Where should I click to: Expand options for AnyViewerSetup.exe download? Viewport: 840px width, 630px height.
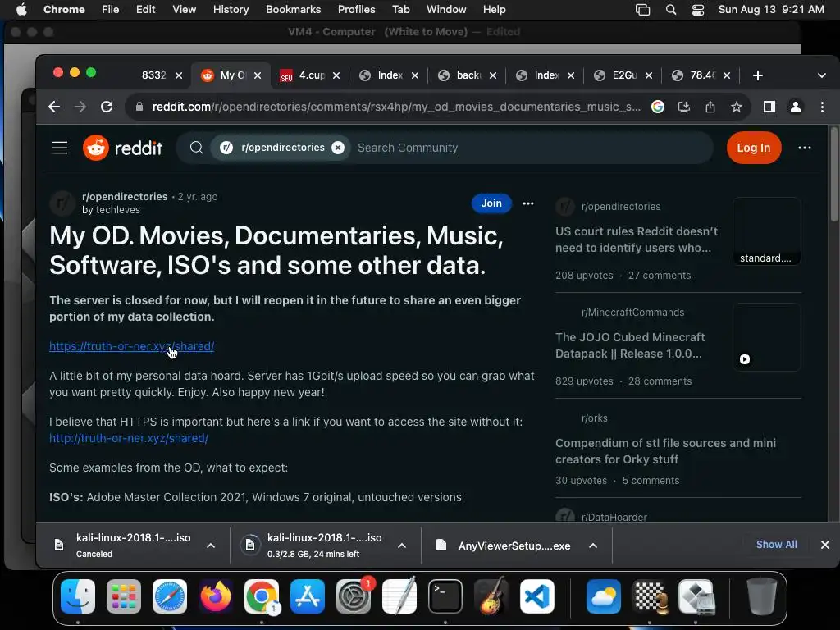point(593,546)
